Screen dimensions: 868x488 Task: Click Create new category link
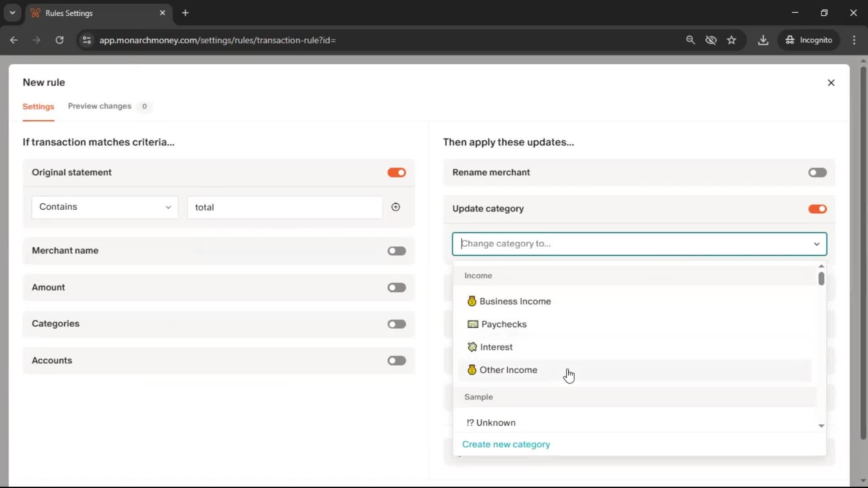pos(506,444)
